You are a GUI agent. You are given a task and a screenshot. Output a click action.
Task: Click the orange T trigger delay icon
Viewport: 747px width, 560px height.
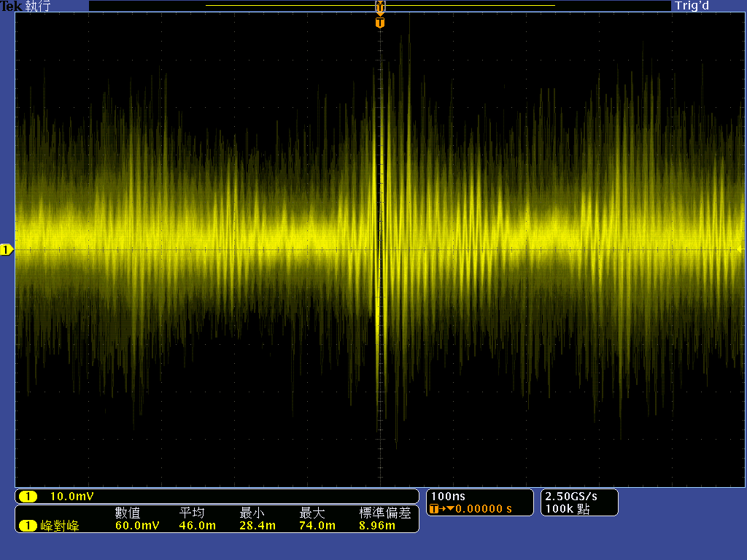tap(435, 509)
